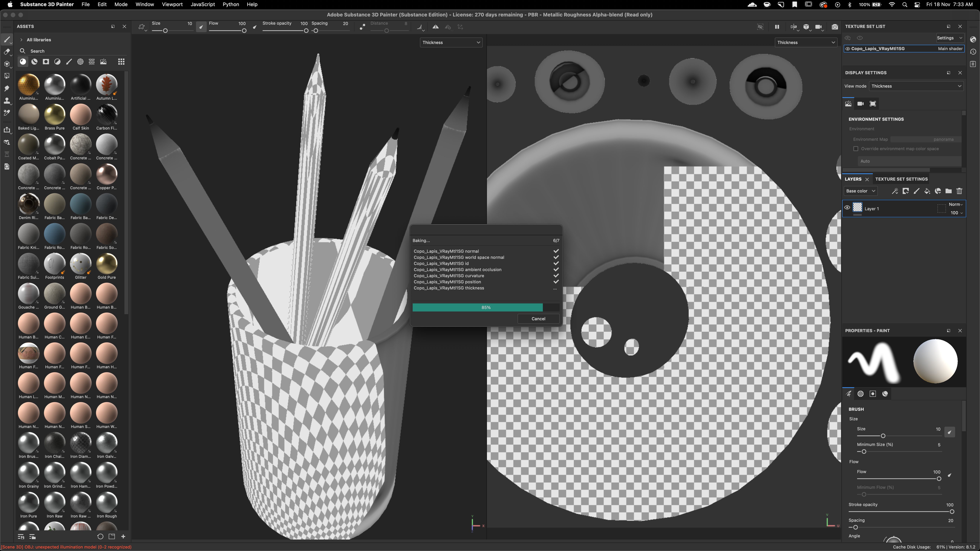The image size is (980, 551).
Task: Click Main shader button in texture set list
Action: tap(950, 49)
